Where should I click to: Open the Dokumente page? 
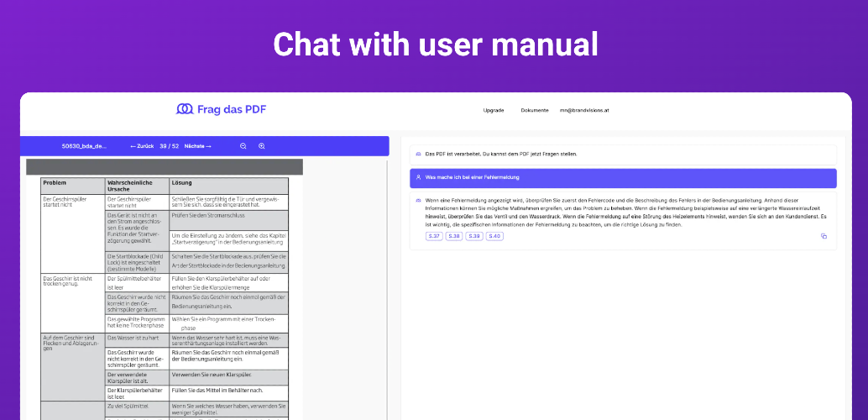pyautogui.click(x=535, y=110)
